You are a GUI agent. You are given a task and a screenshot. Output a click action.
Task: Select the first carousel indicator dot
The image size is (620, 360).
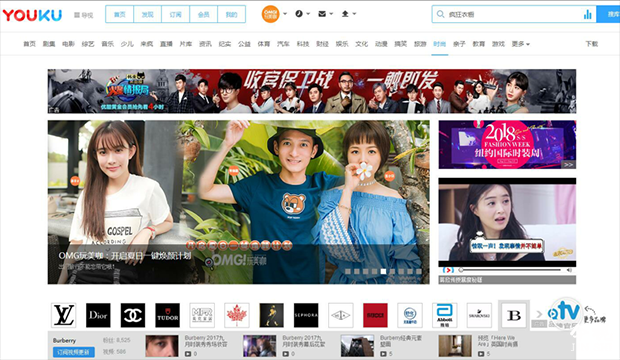pos(348,271)
